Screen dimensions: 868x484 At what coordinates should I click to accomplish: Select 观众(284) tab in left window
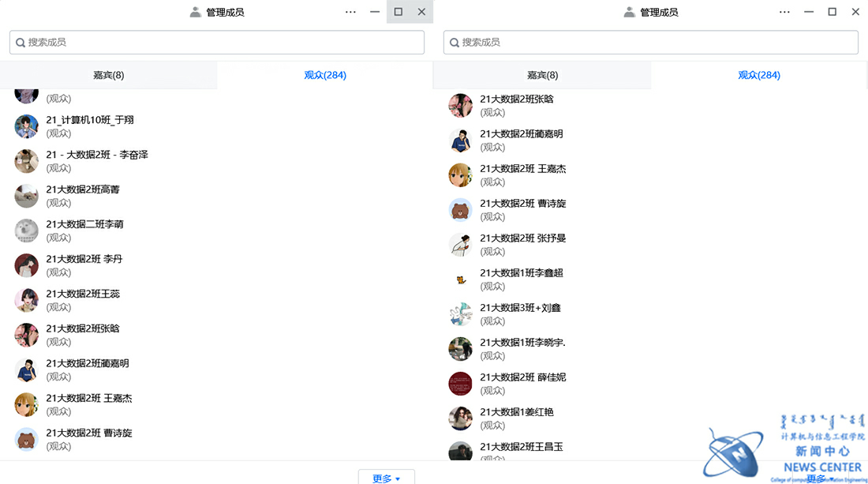coord(325,75)
